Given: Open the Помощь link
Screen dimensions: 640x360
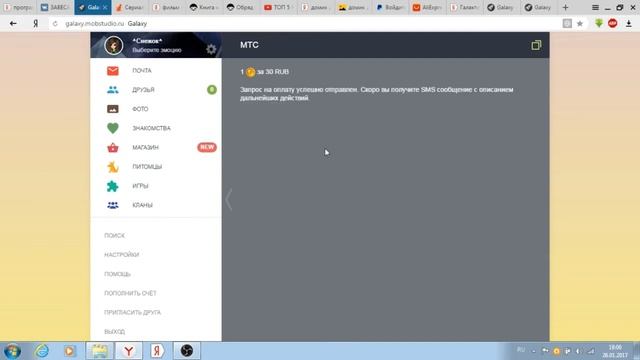Looking at the screenshot, I should 118,274.
